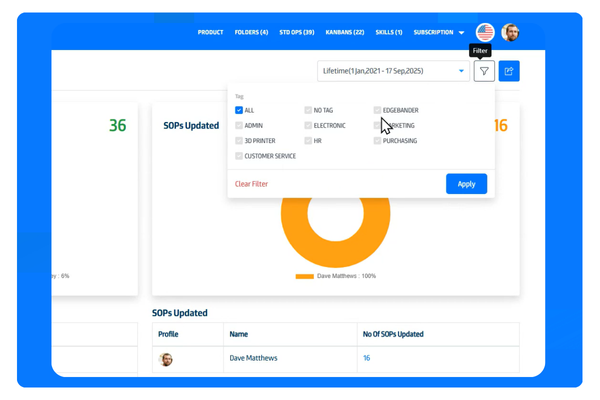Click the Profile column header
Viewport: 600px width, 400px height.
168,334
